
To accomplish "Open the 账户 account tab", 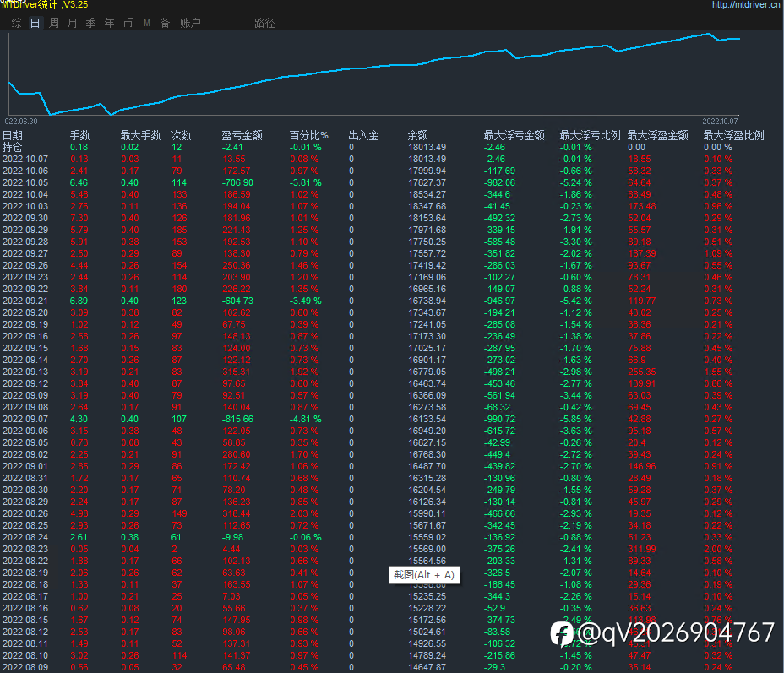I will click(x=190, y=23).
